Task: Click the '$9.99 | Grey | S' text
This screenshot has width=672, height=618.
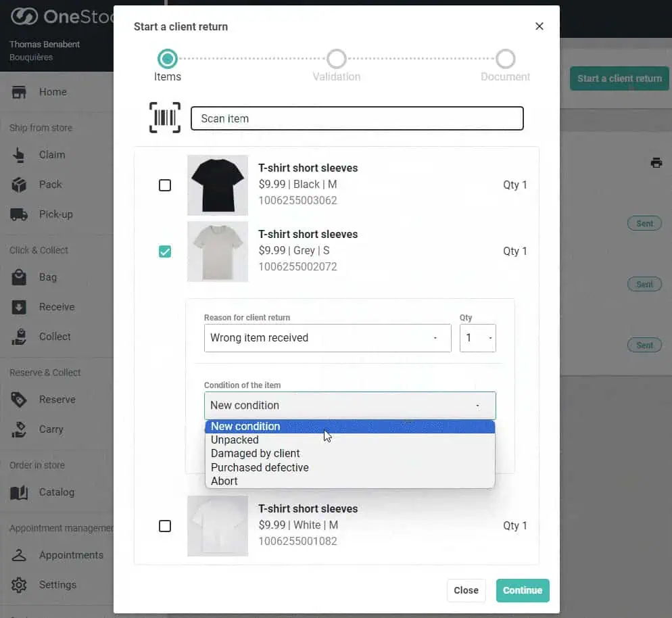Action: pyautogui.click(x=294, y=251)
